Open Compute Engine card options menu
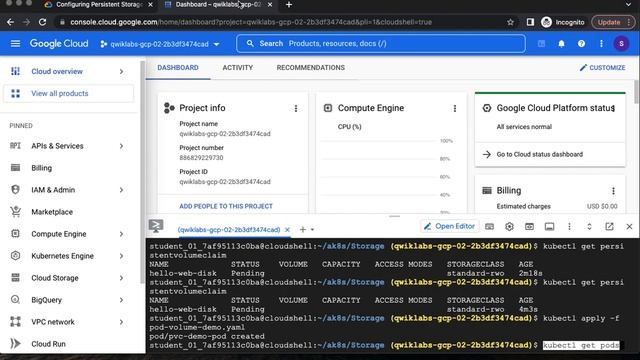Viewport: 640px width, 360px height. [x=455, y=108]
